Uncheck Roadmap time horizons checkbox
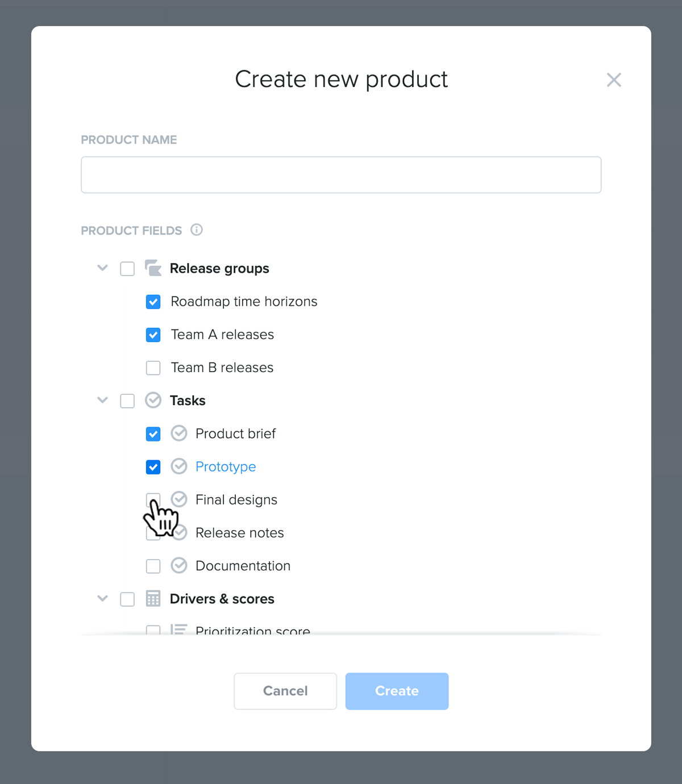The height and width of the screenshot is (784, 682). pos(153,302)
